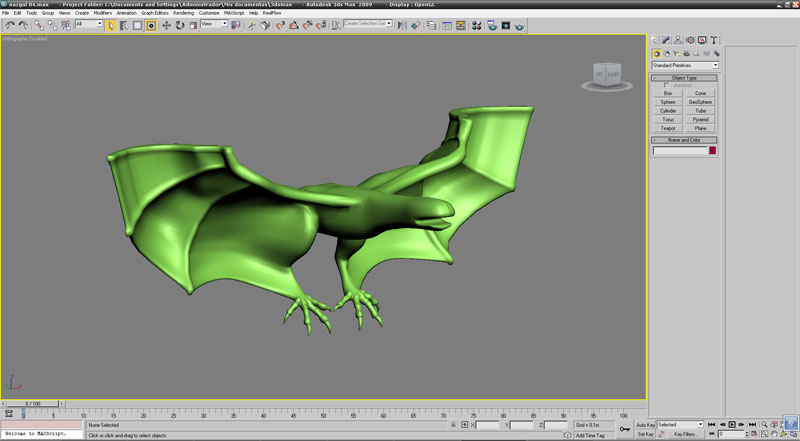
Task: Collapse the Object Type rollout
Action: 684,78
